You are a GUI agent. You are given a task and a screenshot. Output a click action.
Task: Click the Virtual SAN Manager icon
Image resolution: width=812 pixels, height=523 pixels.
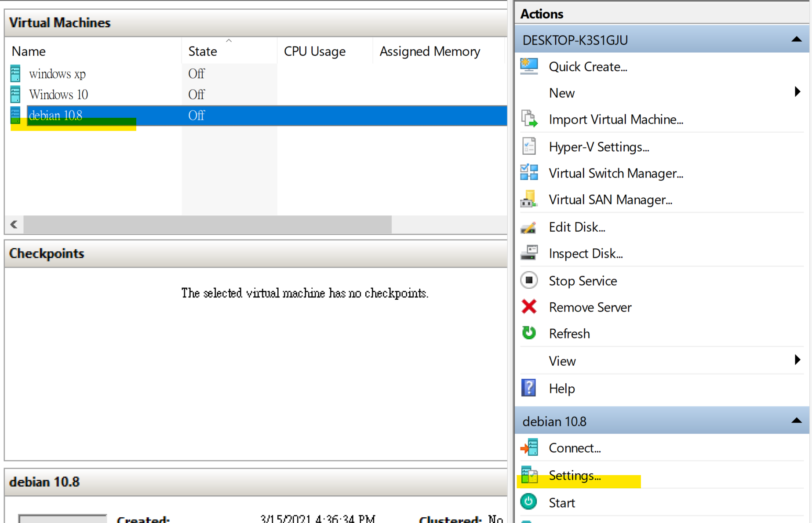(x=529, y=199)
